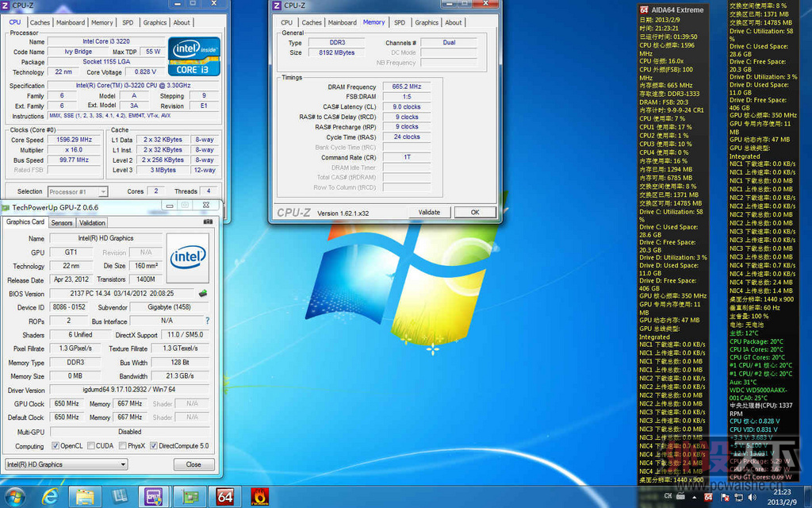Select About tab in the CPU-Z Memory window
The height and width of the screenshot is (508, 812).
coord(454,22)
